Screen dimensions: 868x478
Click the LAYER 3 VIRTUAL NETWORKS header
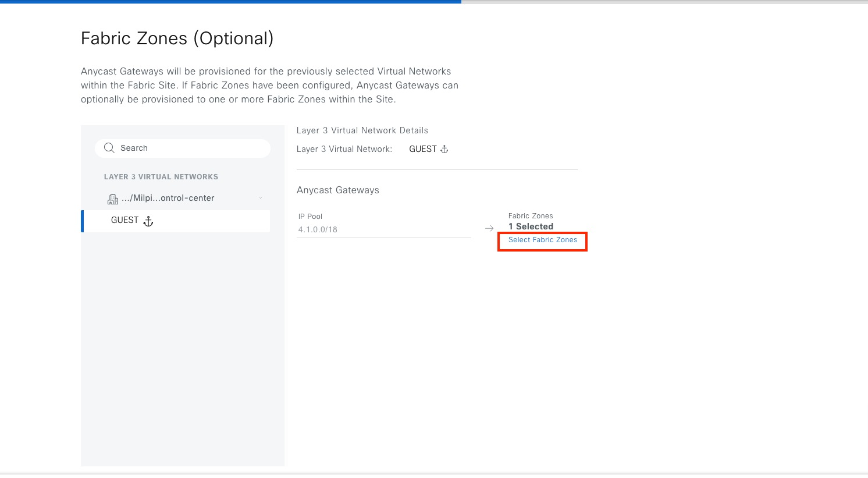point(161,177)
